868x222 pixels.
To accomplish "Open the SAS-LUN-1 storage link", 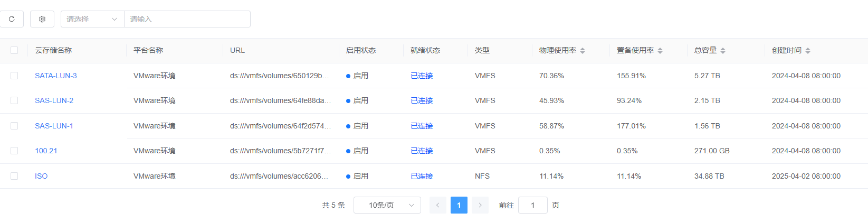I will point(54,126).
